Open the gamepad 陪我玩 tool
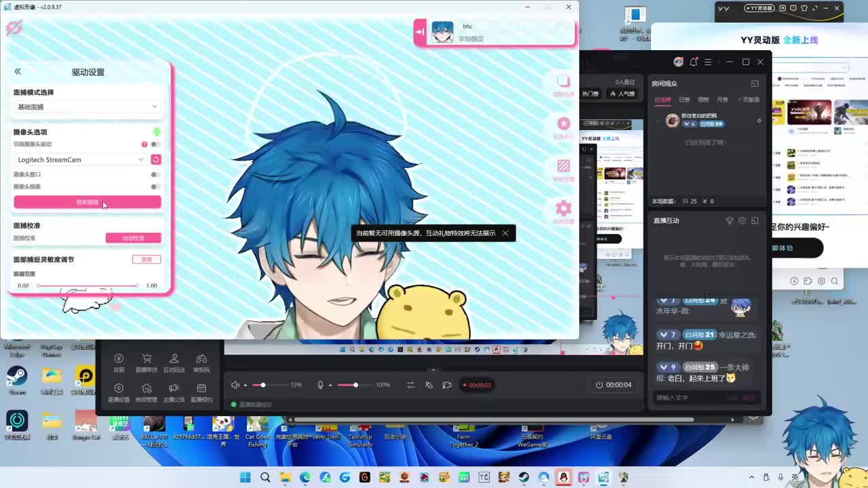The image size is (868, 488). 201,362
